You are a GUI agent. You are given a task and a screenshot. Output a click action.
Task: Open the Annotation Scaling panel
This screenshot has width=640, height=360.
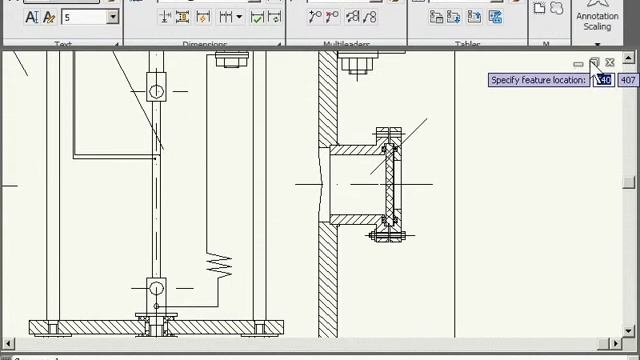click(597, 17)
